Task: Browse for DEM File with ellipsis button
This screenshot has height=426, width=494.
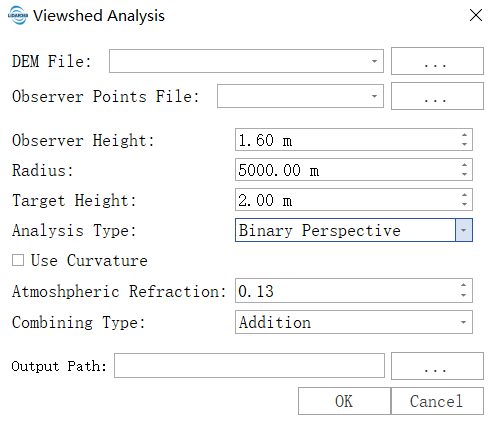Action: pyautogui.click(x=437, y=61)
